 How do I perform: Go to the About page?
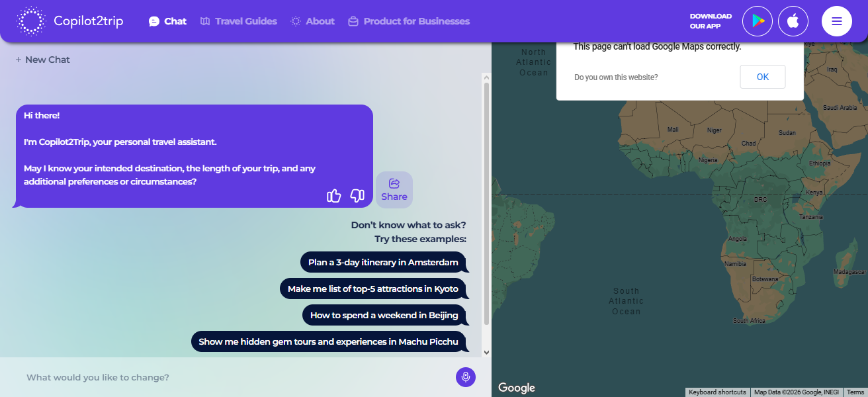click(313, 21)
